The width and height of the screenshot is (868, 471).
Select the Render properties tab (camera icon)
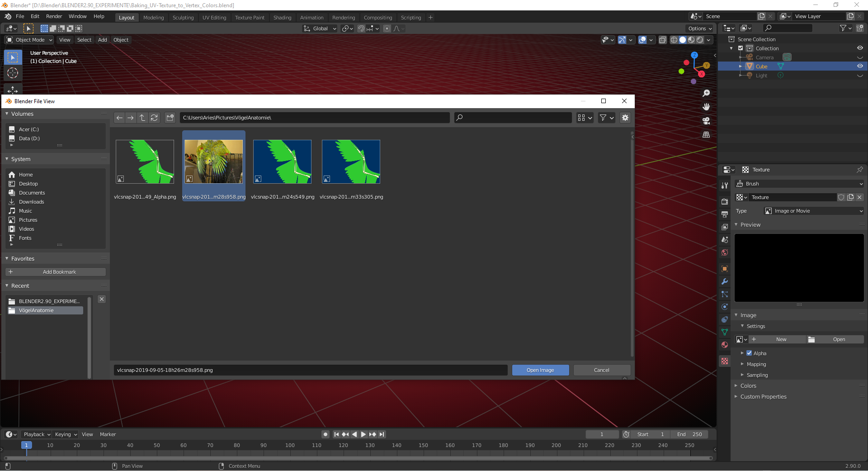(x=725, y=201)
